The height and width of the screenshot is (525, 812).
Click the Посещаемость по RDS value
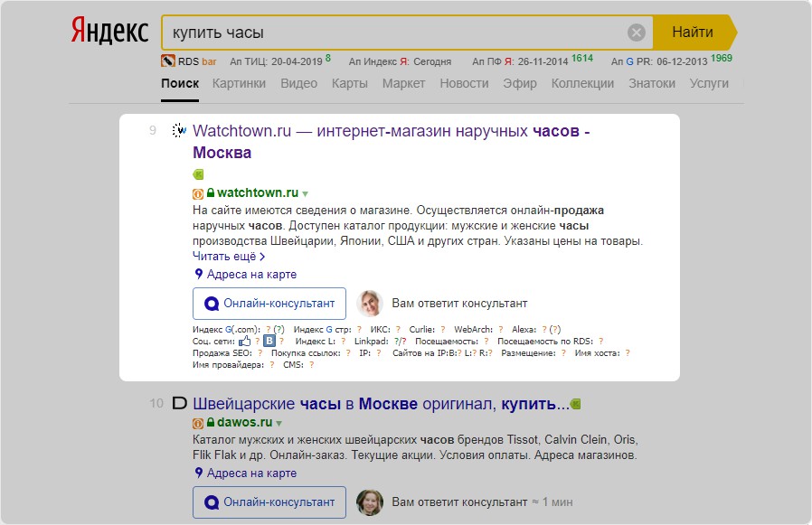600,342
